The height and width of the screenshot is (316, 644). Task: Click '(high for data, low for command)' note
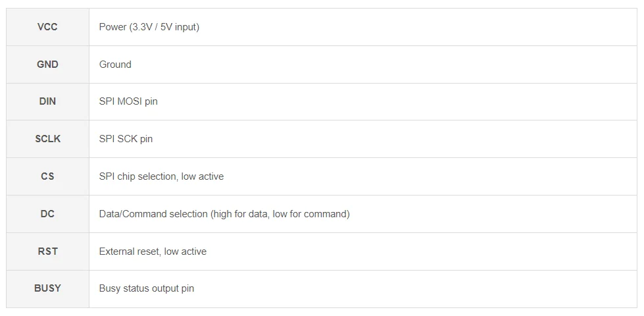[x=280, y=214]
